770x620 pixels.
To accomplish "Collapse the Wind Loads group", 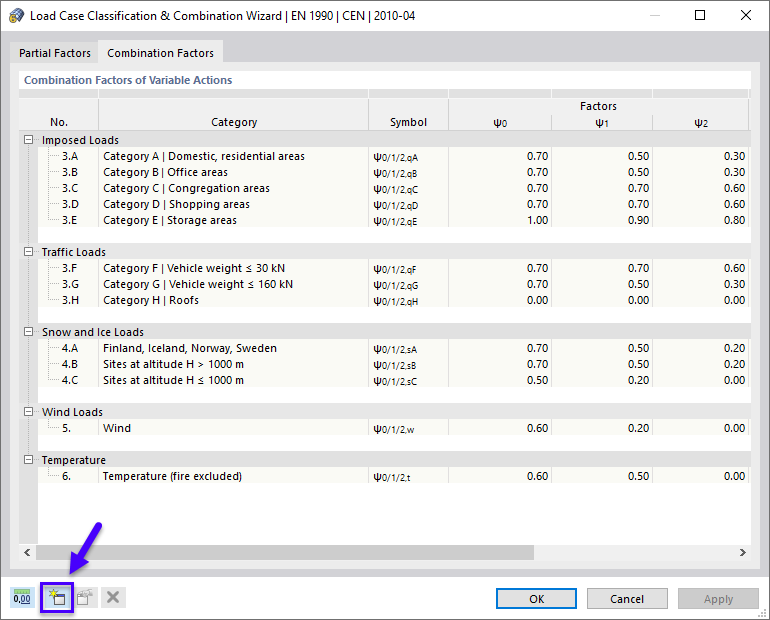I will pos(28,412).
